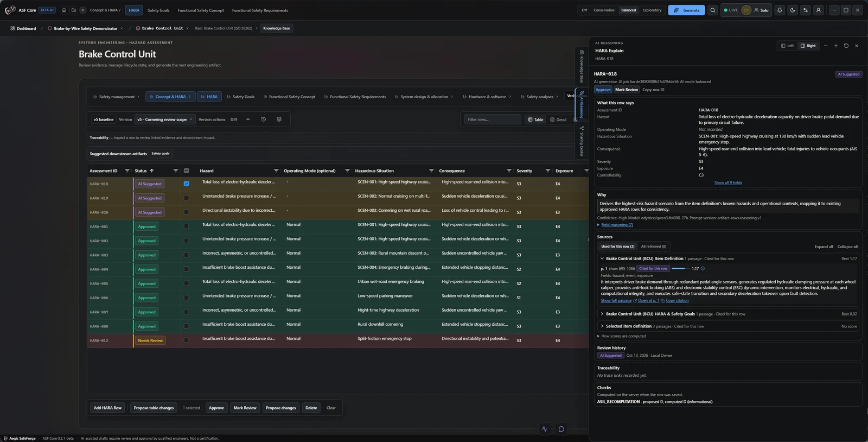Shrink AI Reasoning panel with minus icon
Screen dimensions: 868x442
pyautogui.click(x=826, y=46)
